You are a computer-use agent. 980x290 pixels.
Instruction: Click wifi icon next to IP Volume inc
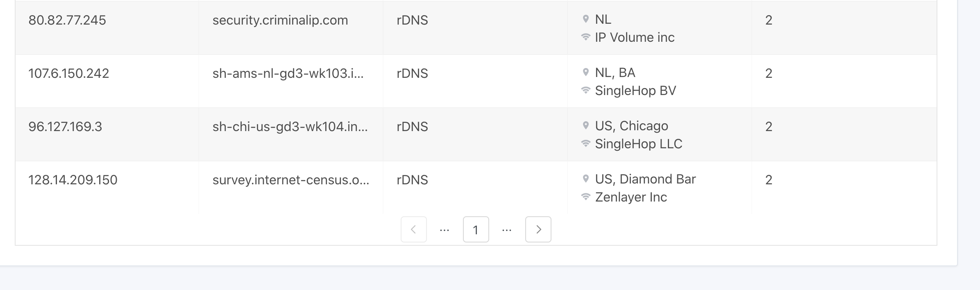pos(585,37)
